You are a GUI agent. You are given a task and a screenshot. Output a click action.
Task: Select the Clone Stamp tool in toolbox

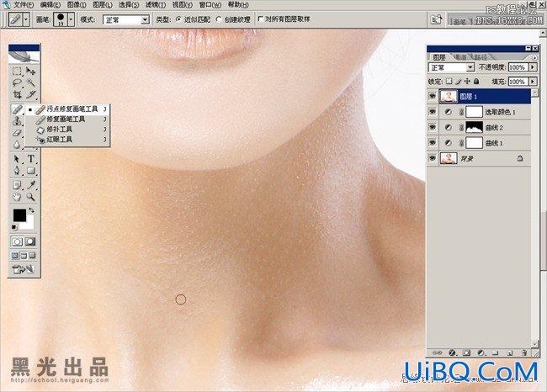click(17, 121)
